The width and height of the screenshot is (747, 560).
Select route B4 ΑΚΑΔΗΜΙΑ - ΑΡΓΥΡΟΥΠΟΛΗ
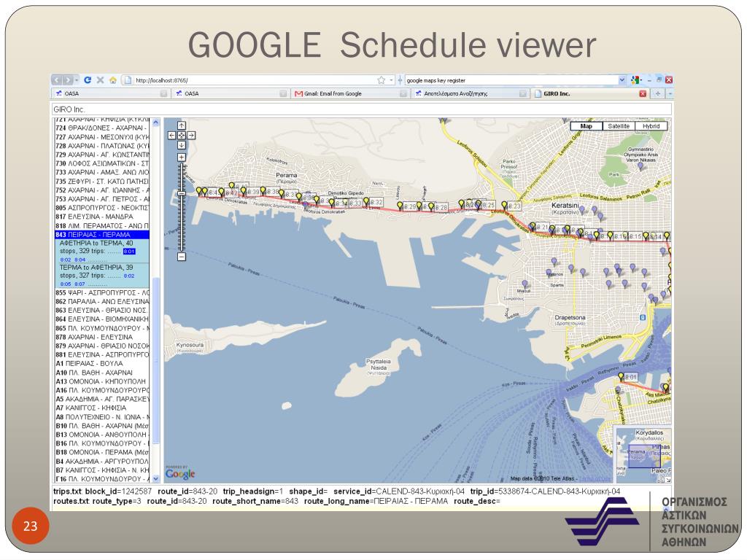(102, 462)
